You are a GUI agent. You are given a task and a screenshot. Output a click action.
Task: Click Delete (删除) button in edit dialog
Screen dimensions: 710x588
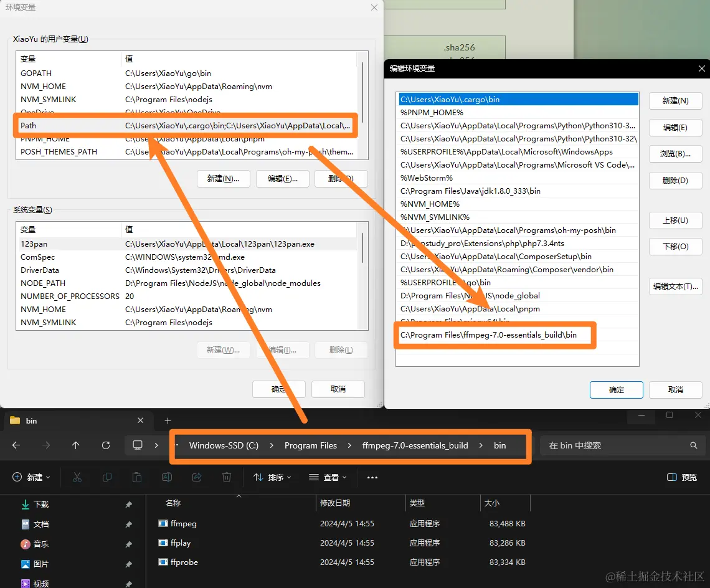(675, 180)
